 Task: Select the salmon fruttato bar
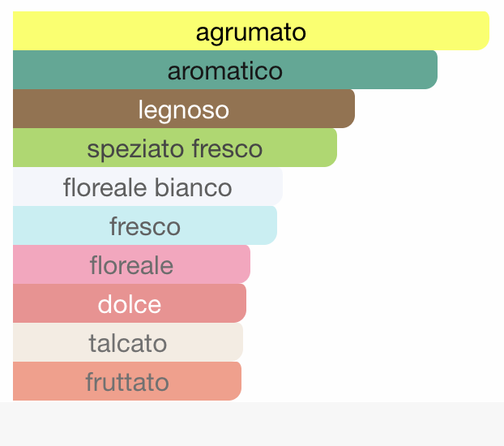tap(127, 381)
